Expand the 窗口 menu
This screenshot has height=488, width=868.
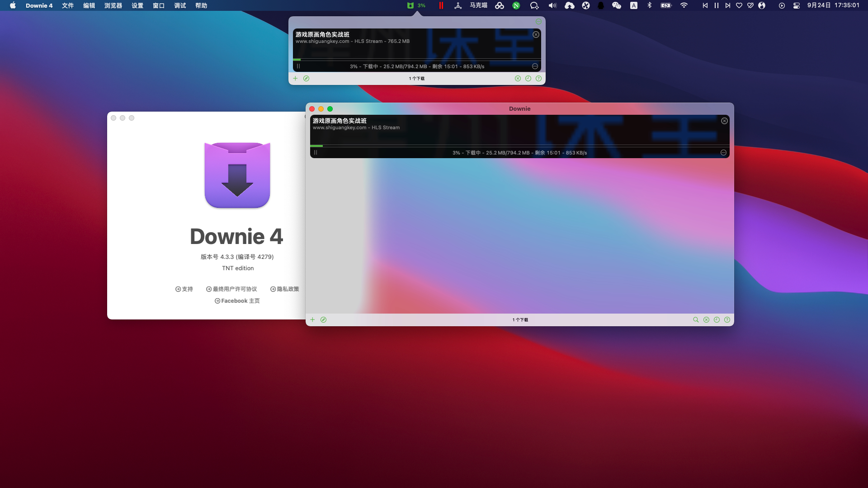[158, 6]
